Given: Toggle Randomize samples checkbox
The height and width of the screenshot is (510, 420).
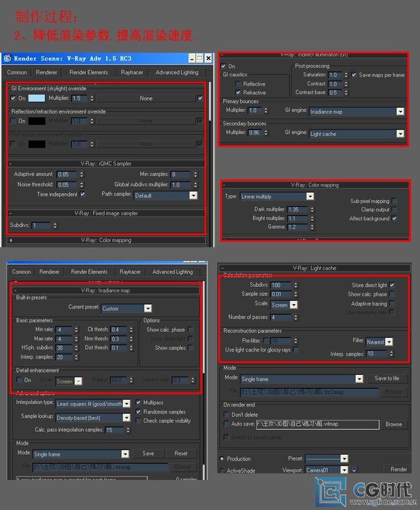Looking at the screenshot, I should pyautogui.click(x=138, y=412).
